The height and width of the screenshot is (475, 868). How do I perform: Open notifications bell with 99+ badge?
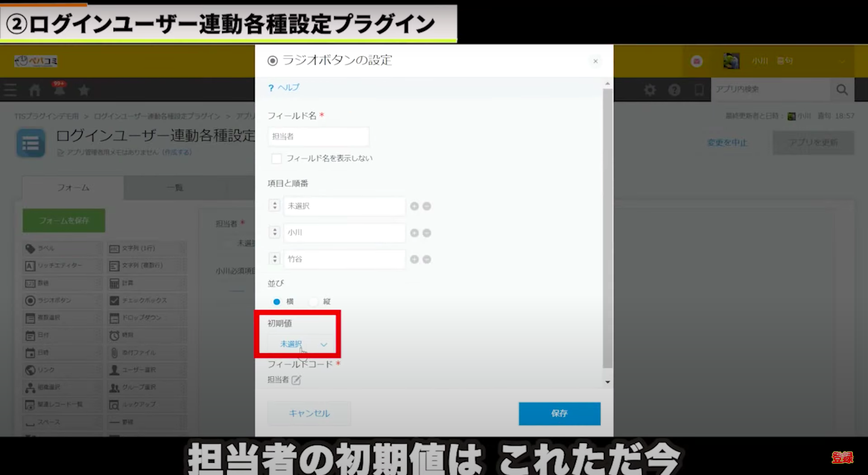pyautogui.click(x=59, y=90)
